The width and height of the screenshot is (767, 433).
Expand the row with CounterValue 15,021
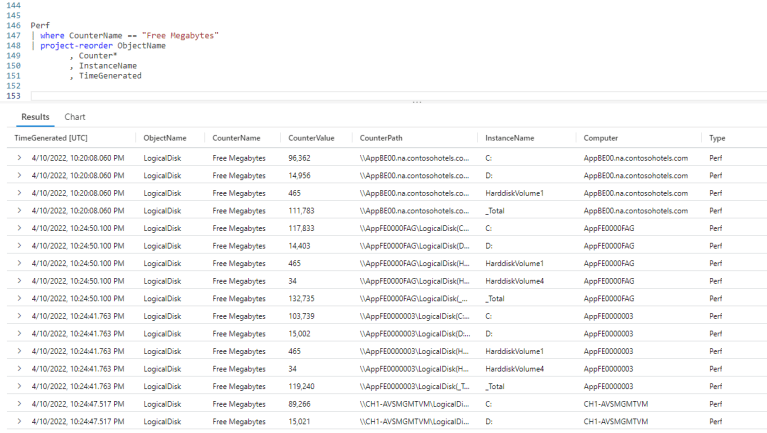click(x=19, y=421)
